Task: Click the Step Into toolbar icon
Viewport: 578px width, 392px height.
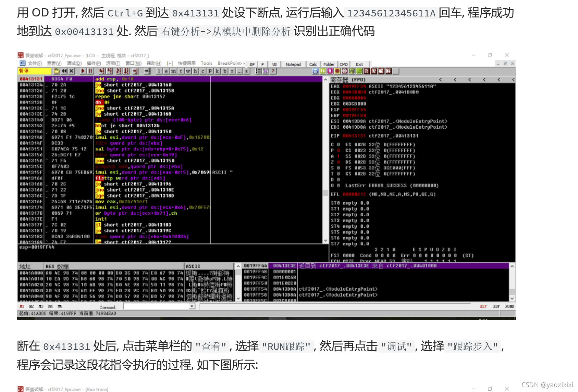Action: (x=102, y=71)
